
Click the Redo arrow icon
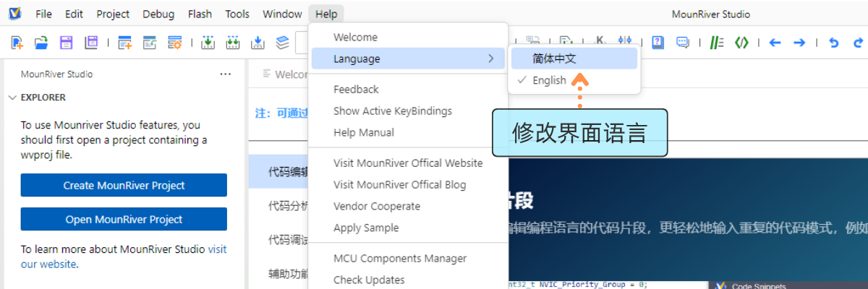(x=858, y=43)
